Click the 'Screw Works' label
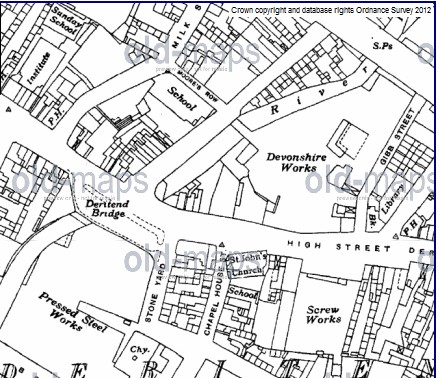The width and height of the screenshot is (439, 378). coord(323,314)
